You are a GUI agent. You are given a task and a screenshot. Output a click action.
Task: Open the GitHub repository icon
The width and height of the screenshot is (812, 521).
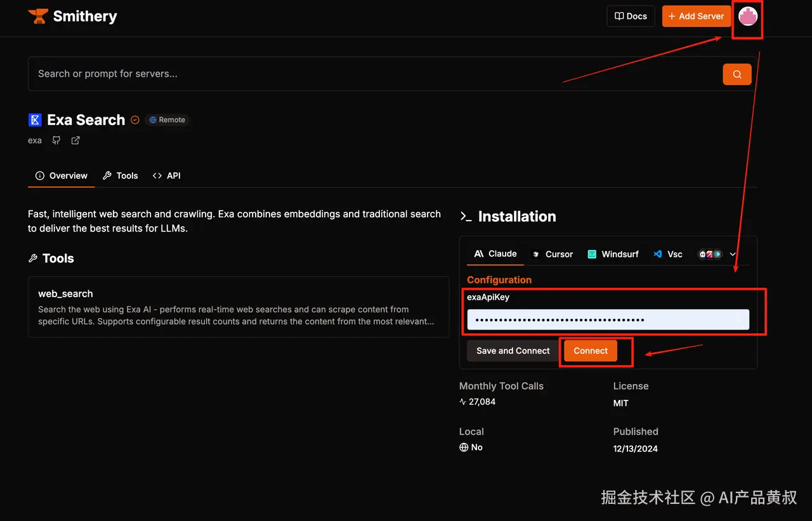point(56,140)
